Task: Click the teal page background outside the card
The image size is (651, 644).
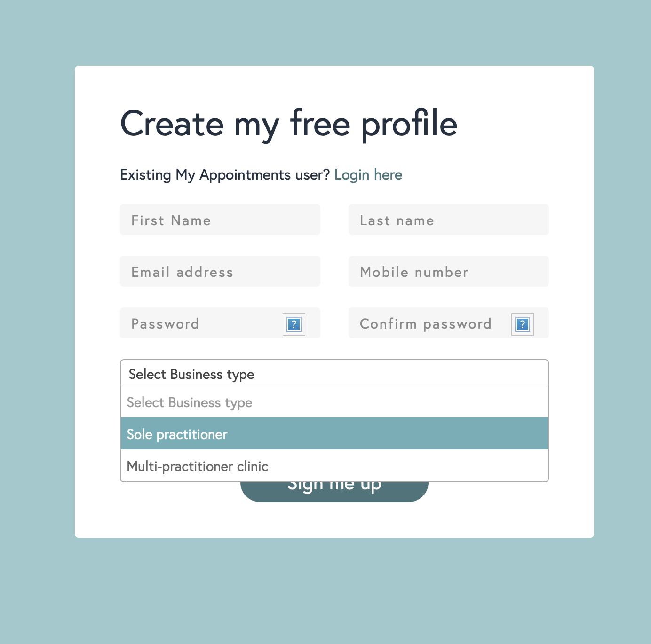Action: click(38, 329)
